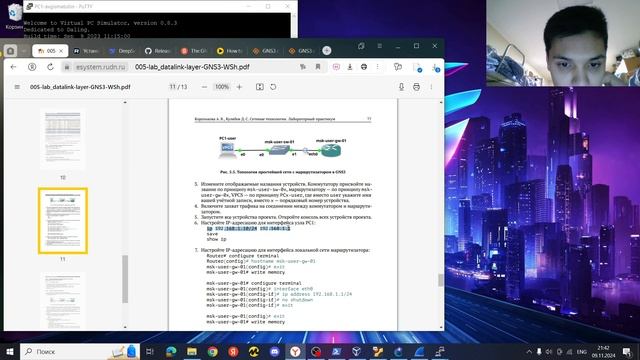
Task: Click the ENG language indicator
Action: coord(582,351)
